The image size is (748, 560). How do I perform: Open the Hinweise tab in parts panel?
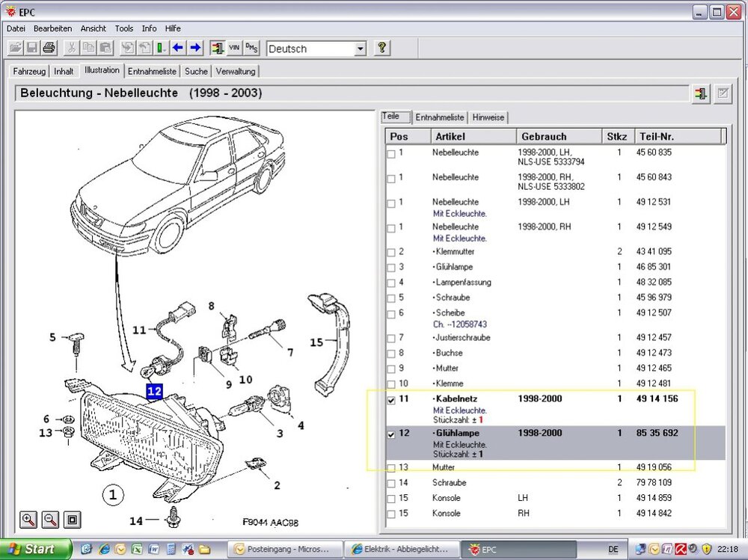[488, 117]
